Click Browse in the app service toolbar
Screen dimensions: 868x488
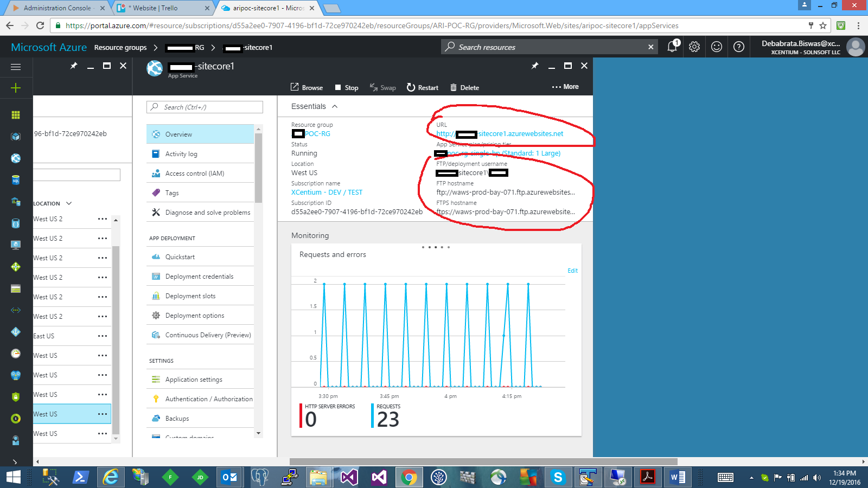click(x=307, y=87)
